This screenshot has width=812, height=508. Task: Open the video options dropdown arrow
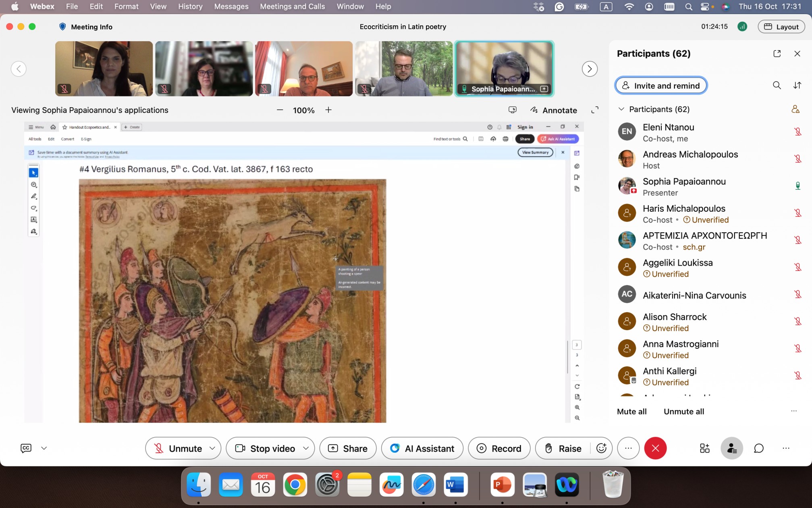coord(306,448)
